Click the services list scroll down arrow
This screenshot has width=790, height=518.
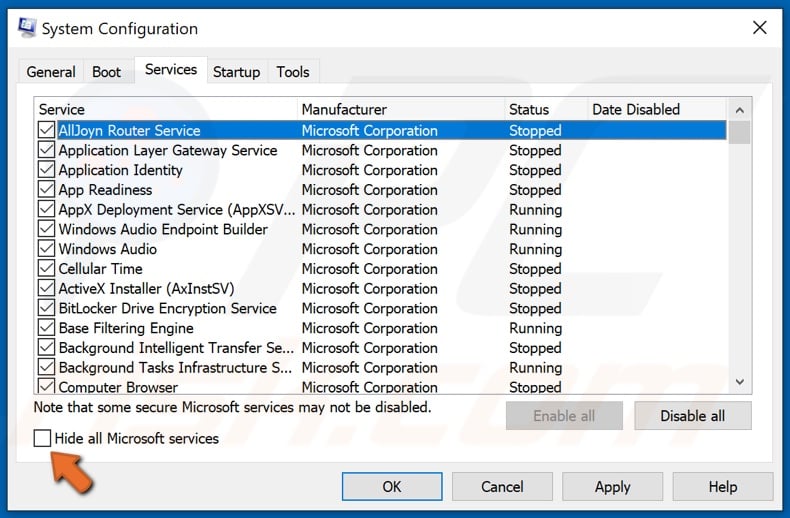click(739, 382)
